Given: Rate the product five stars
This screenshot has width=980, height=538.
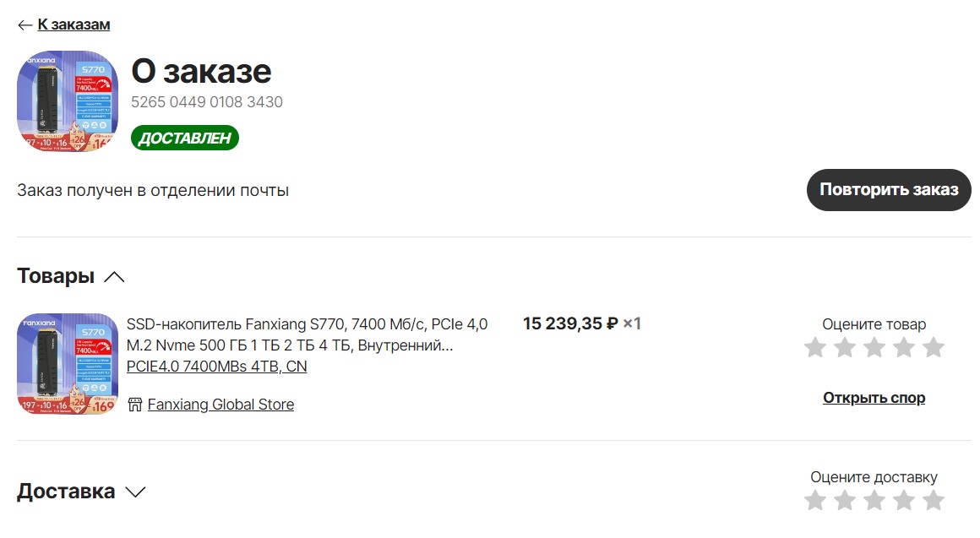Looking at the screenshot, I should 934,347.
